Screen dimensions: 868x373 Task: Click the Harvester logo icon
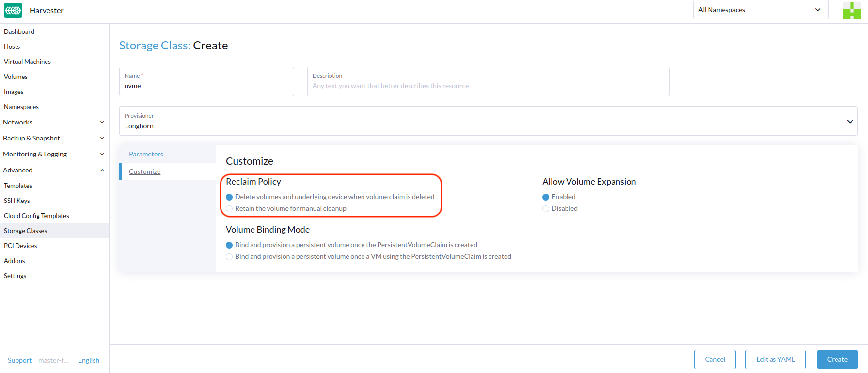(13, 10)
